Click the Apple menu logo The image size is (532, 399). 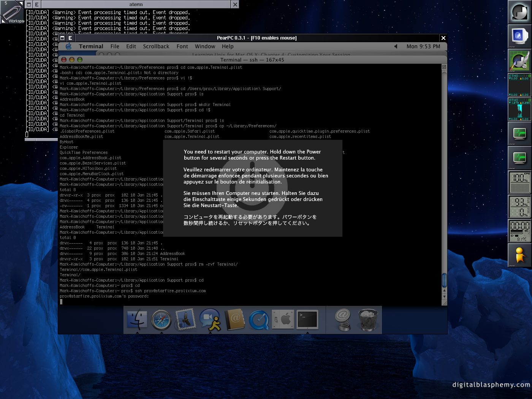69,46
